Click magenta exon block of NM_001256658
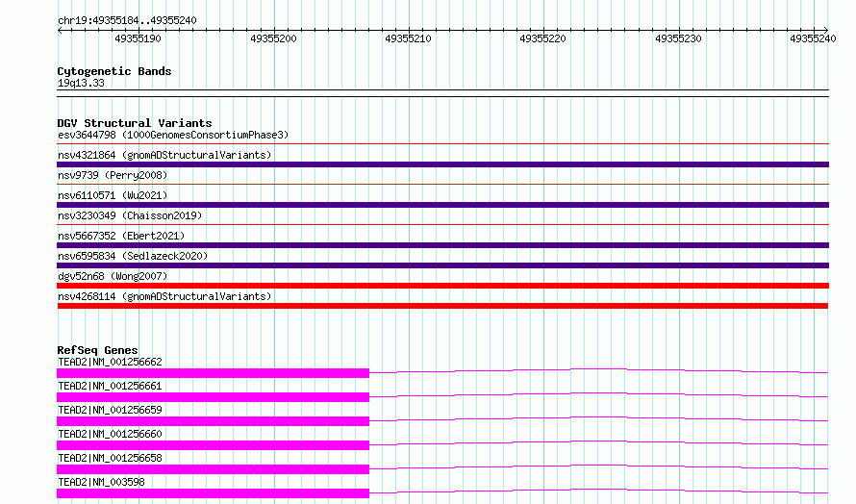The width and height of the screenshot is (856, 504). (x=213, y=469)
